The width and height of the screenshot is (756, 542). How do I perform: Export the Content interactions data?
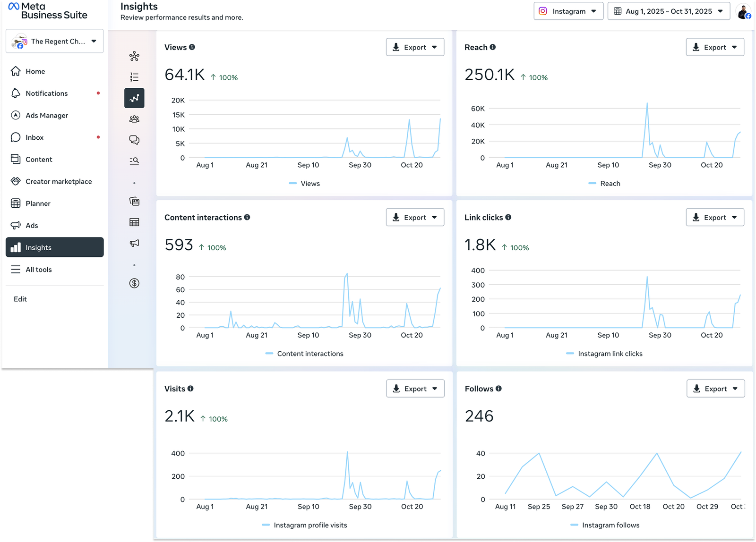tap(414, 217)
